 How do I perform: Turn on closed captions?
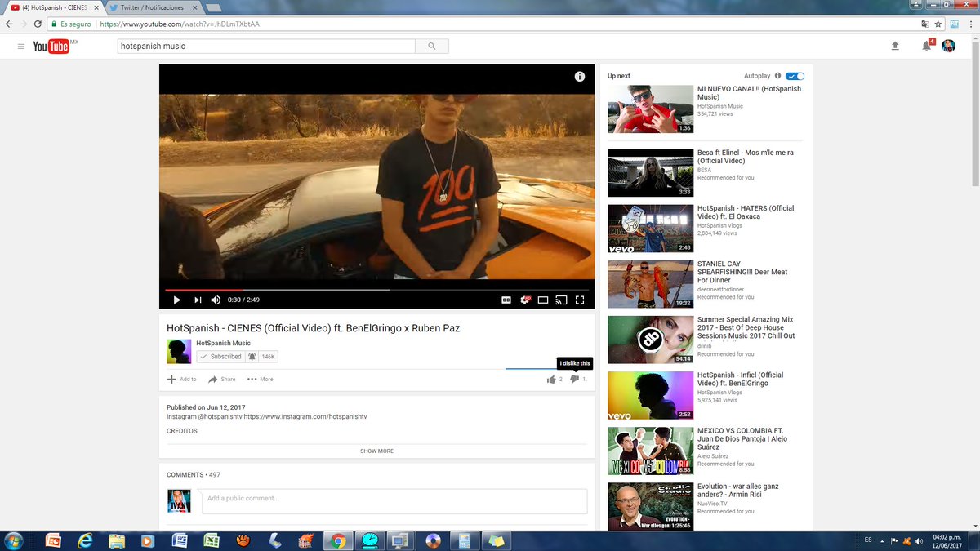tap(506, 300)
